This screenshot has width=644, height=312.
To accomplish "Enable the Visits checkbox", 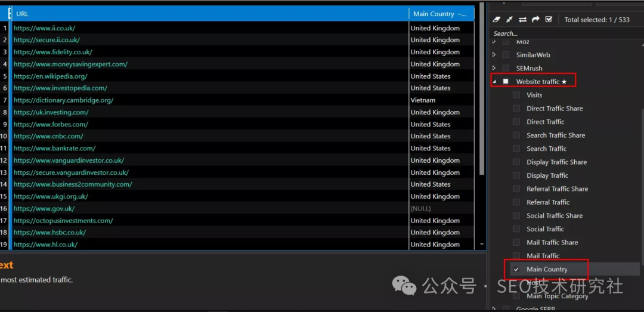I will coord(516,95).
